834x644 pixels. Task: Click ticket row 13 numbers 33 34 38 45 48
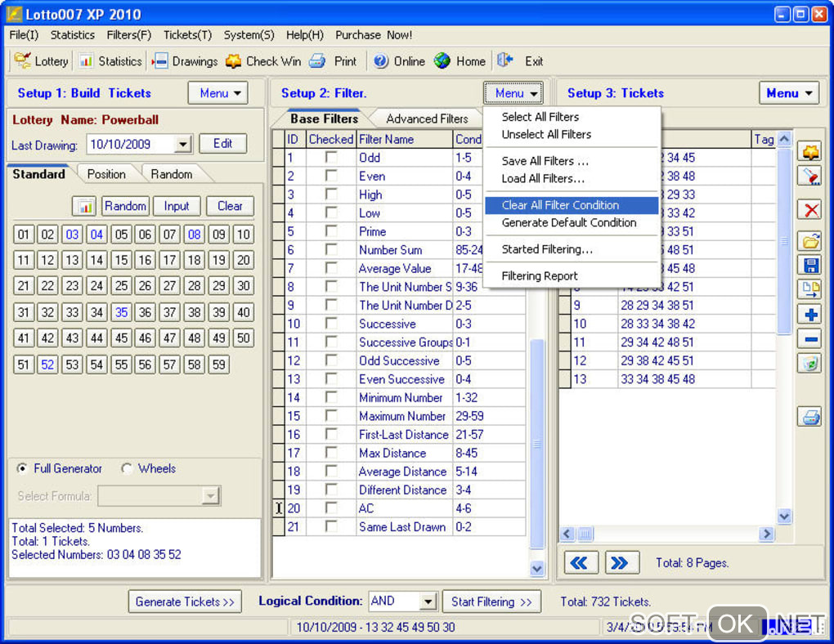(x=657, y=379)
